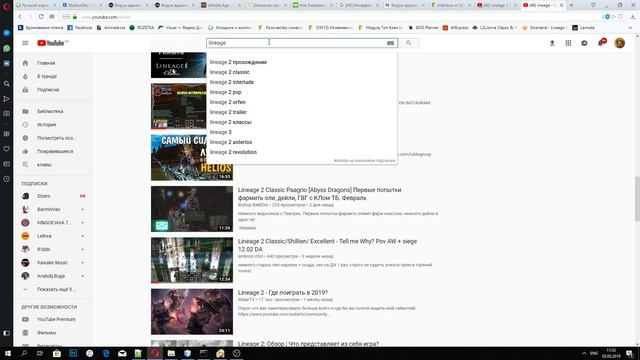Open the Windows Start menu

[x=7, y=353]
